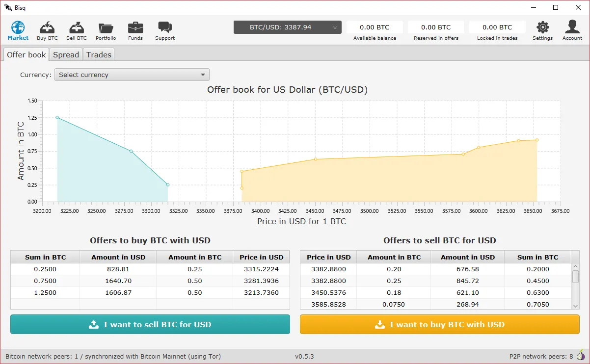590x364 pixels.
Task: Open the Select currency combo box
Action: (132, 75)
